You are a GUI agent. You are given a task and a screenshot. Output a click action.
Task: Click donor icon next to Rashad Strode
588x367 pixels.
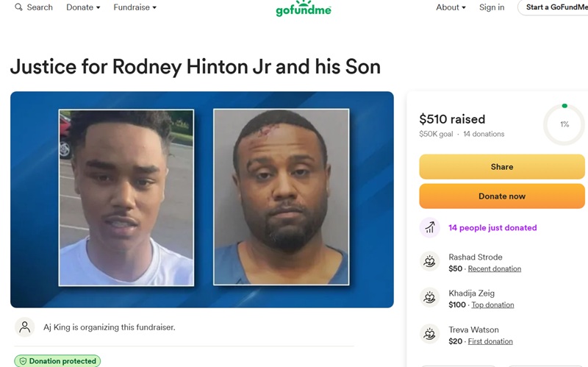pos(429,261)
